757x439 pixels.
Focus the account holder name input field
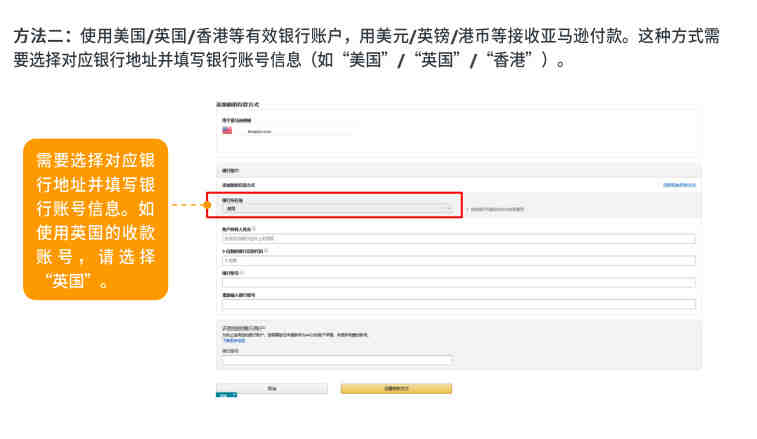[x=459, y=239]
